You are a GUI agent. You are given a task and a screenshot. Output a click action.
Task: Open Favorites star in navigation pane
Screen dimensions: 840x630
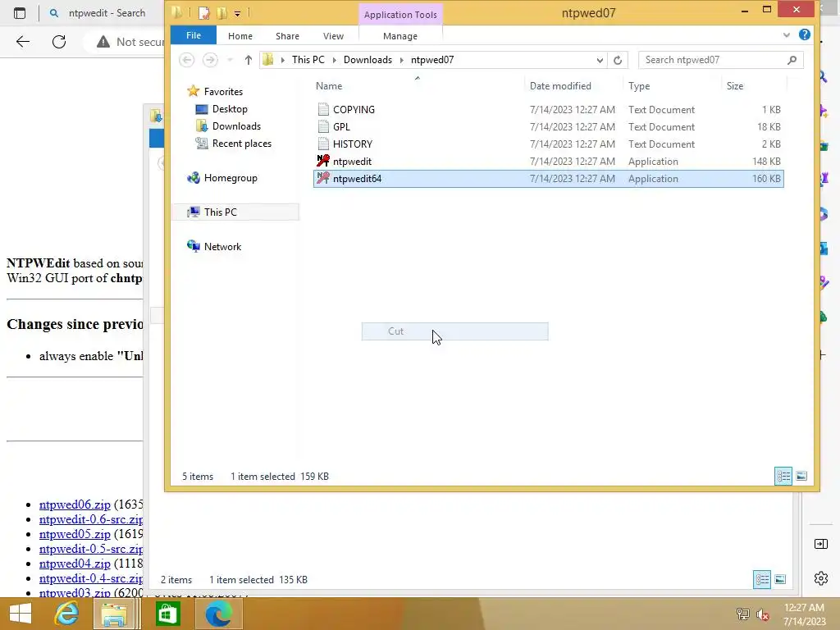(x=194, y=91)
